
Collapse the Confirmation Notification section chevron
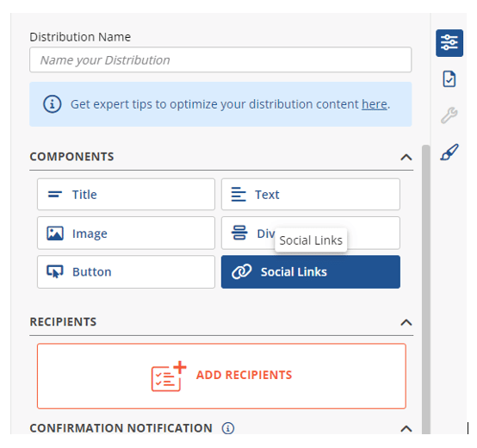click(406, 429)
